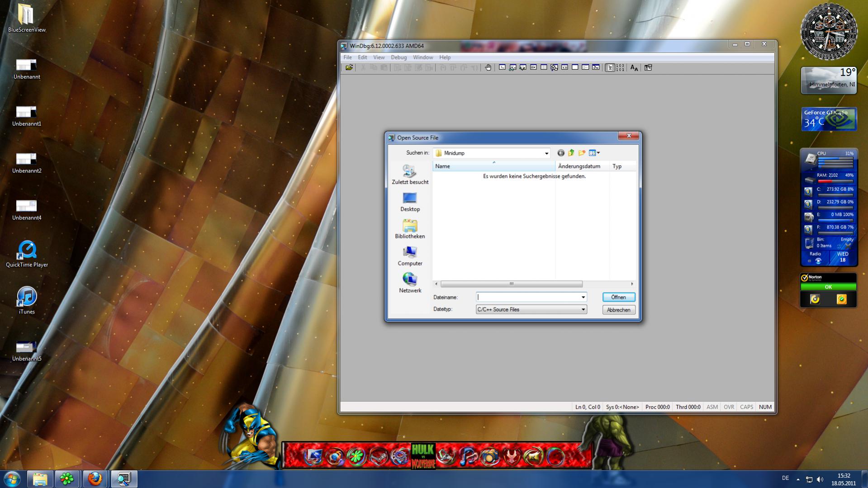Click the Radio play button in gadget
The width and height of the screenshot is (868, 488).
(x=818, y=261)
